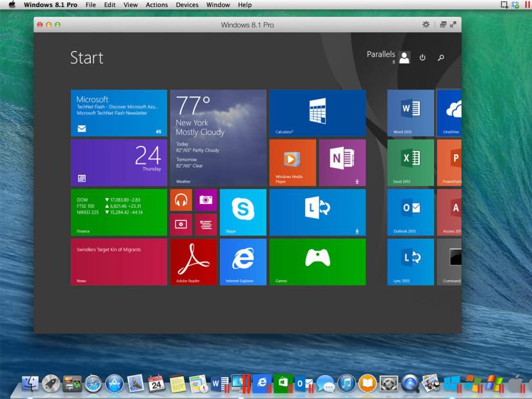Open the Calculator tile
This screenshot has height=399, width=532.
pos(317,113)
